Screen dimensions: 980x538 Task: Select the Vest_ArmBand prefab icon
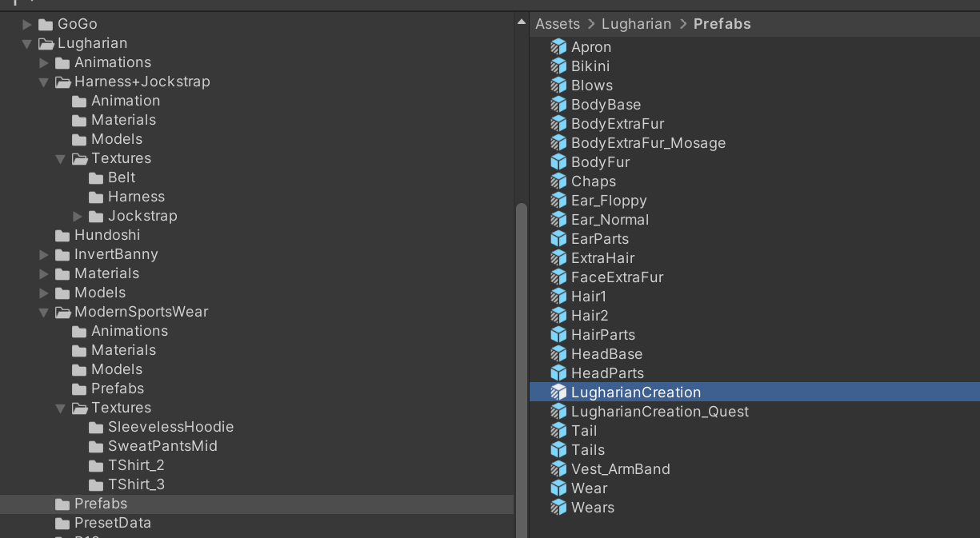pyautogui.click(x=558, y=469)
